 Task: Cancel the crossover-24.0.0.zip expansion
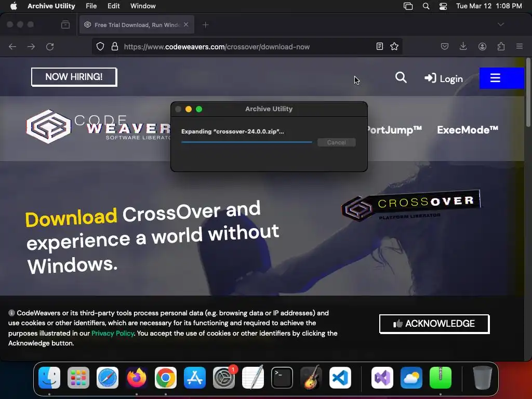tap(336, 142)
